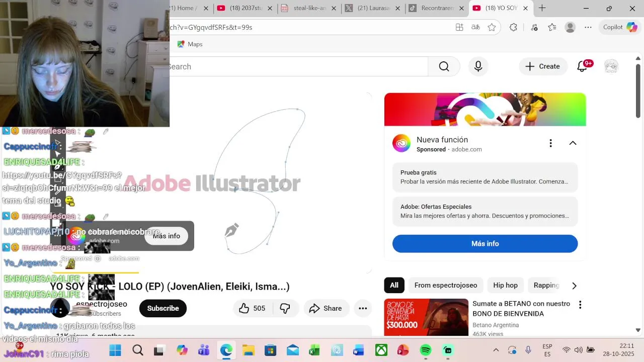Launch Copilot from Edge toolbar
644x362 pixels.
(620, 27)
